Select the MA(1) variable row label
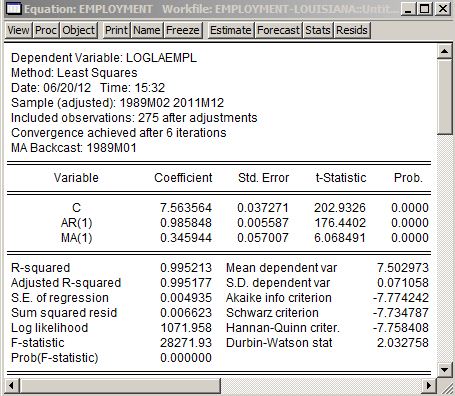The image size is (455, 396). click(x=76, y=238)
